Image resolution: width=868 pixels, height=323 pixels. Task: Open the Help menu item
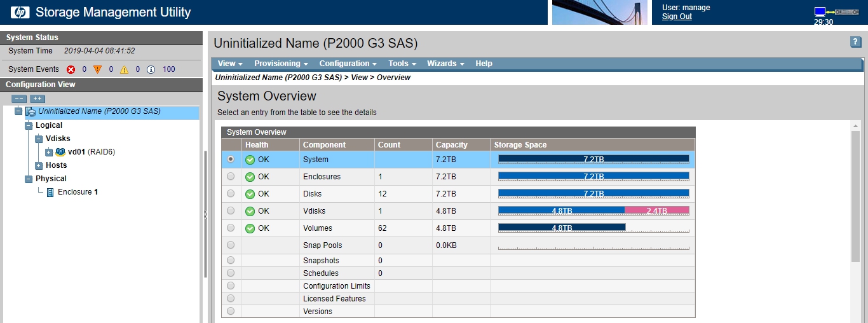coord(484,64)
